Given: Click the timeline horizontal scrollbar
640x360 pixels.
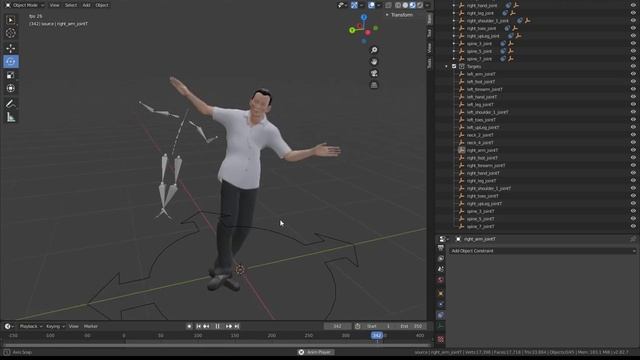Looking at the screenshot, I should [x=216, y=345].
